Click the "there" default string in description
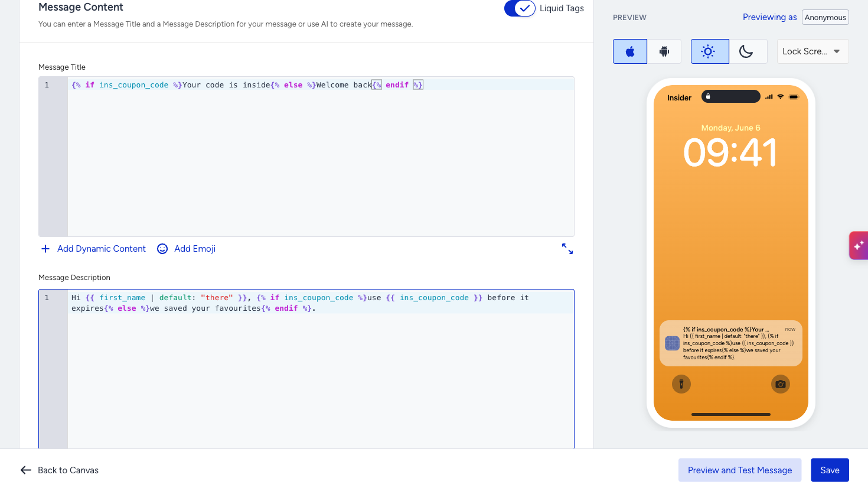 [x=217, y=298]
